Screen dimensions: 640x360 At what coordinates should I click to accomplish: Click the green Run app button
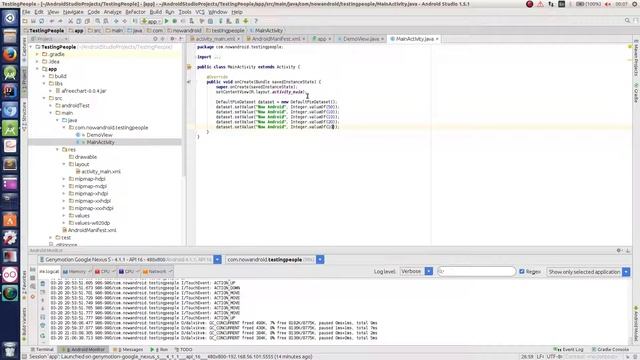[x=167, y=21]
